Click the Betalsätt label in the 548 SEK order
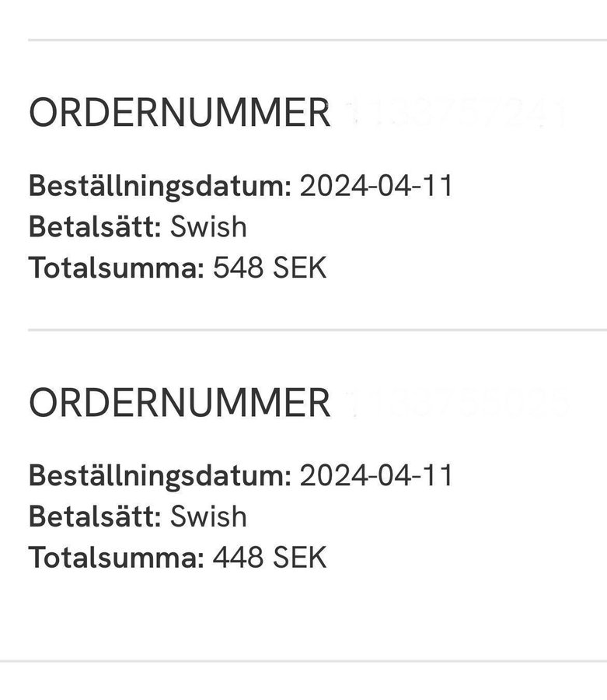Image resolution: width=607 pixels, height=700 pixels. tap(95, 227)
